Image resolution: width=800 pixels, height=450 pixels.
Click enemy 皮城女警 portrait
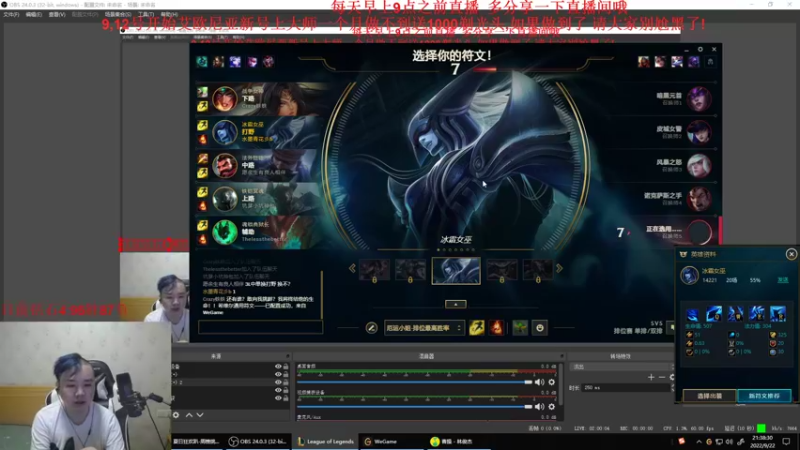coord(698,132)
